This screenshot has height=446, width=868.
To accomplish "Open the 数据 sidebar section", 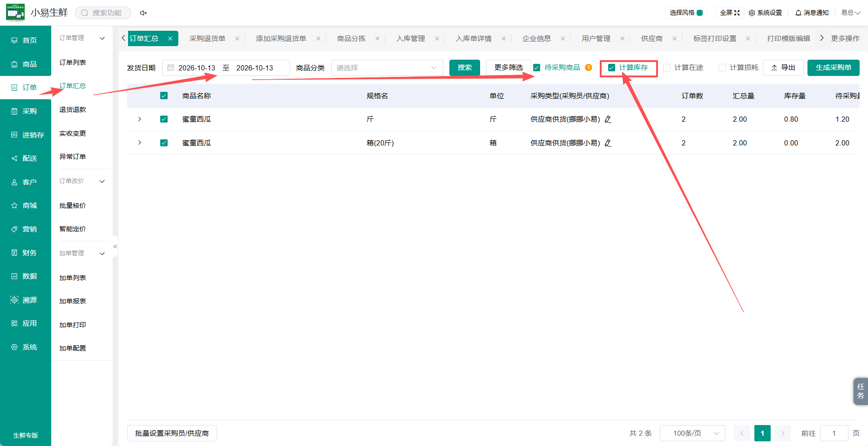I will tap(25, 276).
